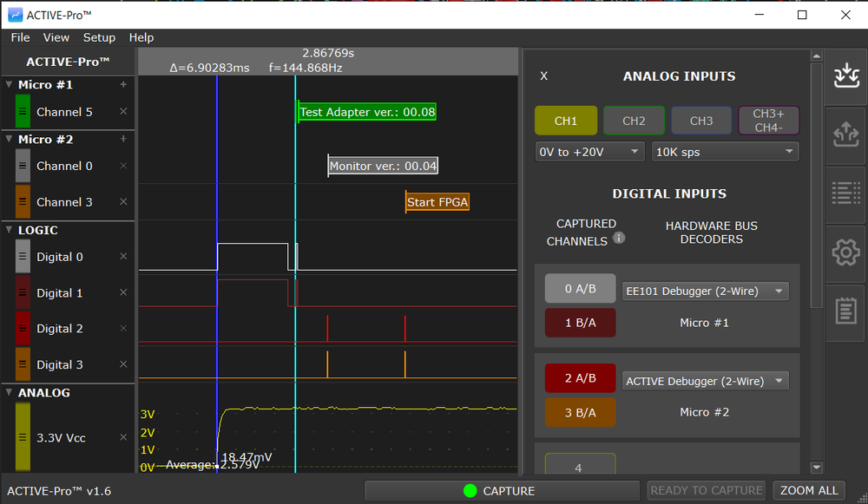The width and height of the screenshot is (868, 504).
Task: Open the channel list view icon
Action: [x=845, y=193]
